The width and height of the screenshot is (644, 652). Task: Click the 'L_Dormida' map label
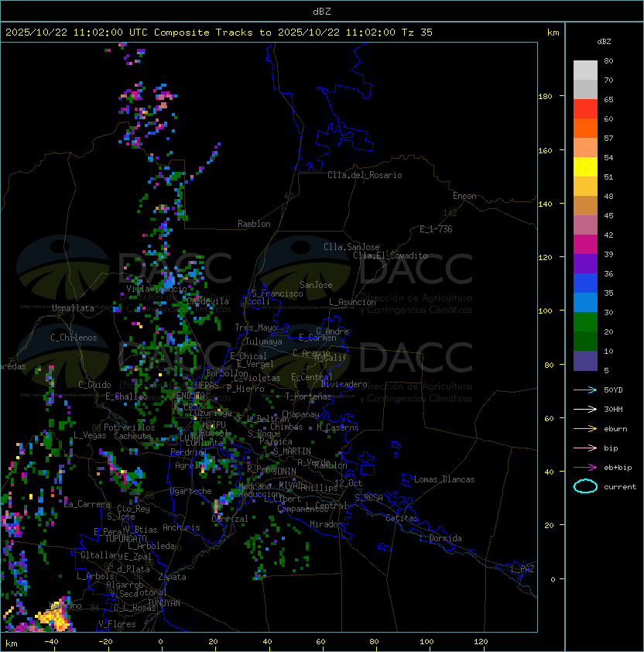click(x=440, y=538)
